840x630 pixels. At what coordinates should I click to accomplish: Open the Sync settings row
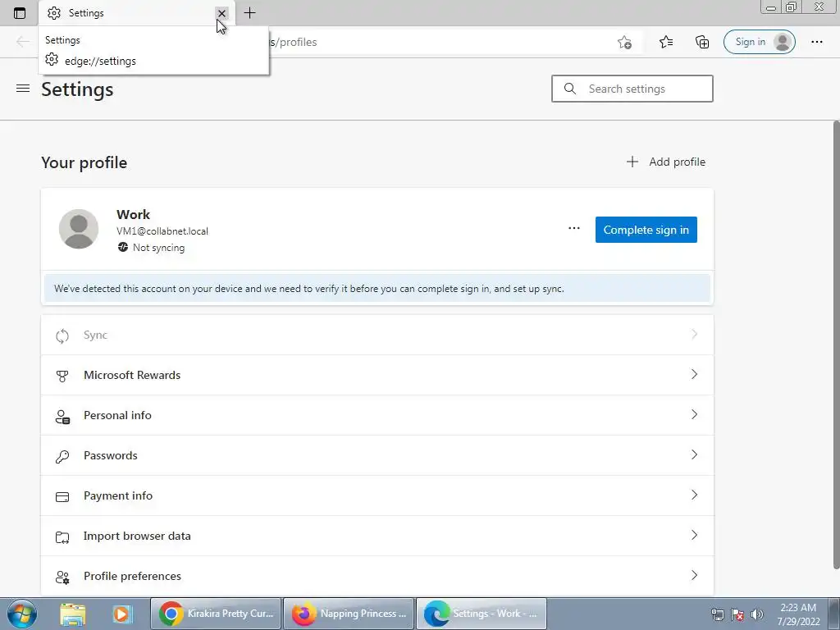click(x=377, y=335)
